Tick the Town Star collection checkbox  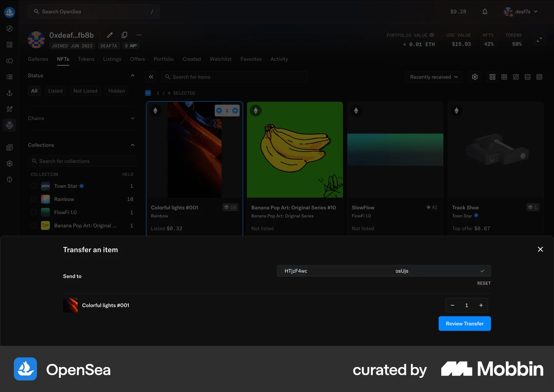[x=34, y=186]
